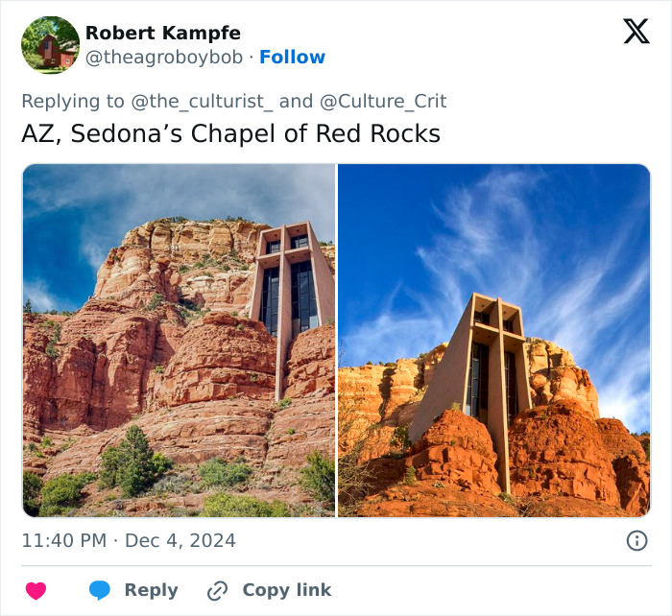Click the Robert Kampfe display name

pos(162,34)
